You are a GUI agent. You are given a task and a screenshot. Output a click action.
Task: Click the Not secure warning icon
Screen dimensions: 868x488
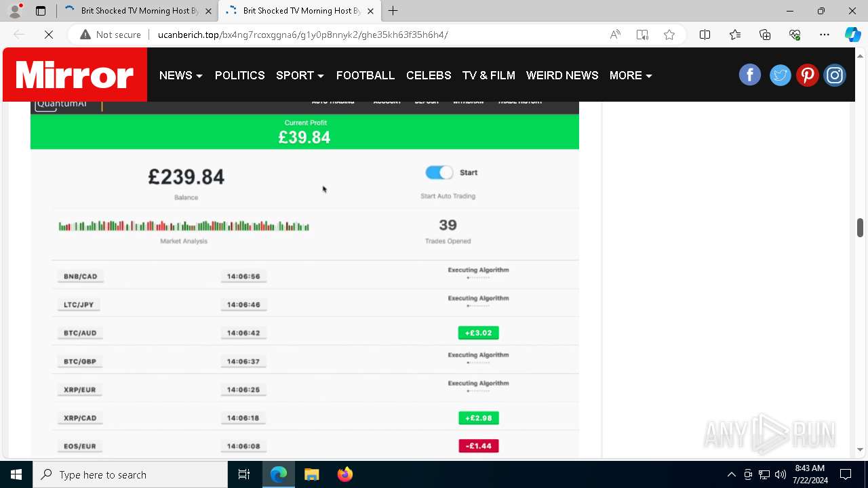coord(85,35)
